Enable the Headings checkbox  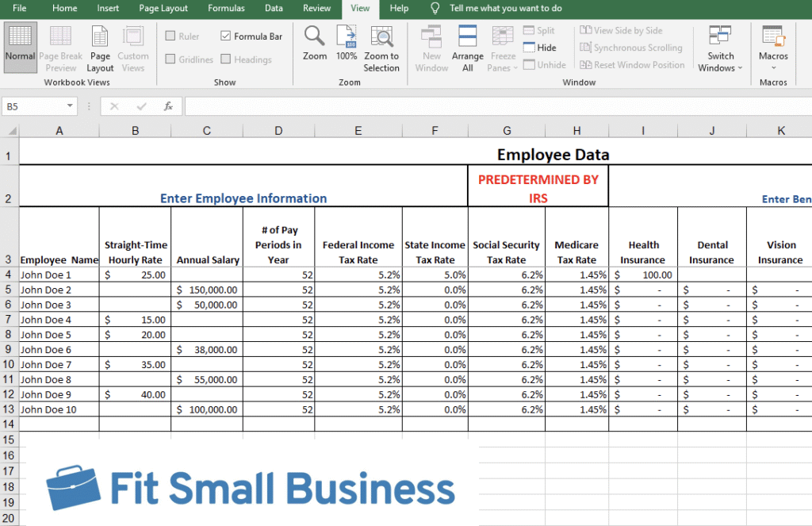coord(225,59)
